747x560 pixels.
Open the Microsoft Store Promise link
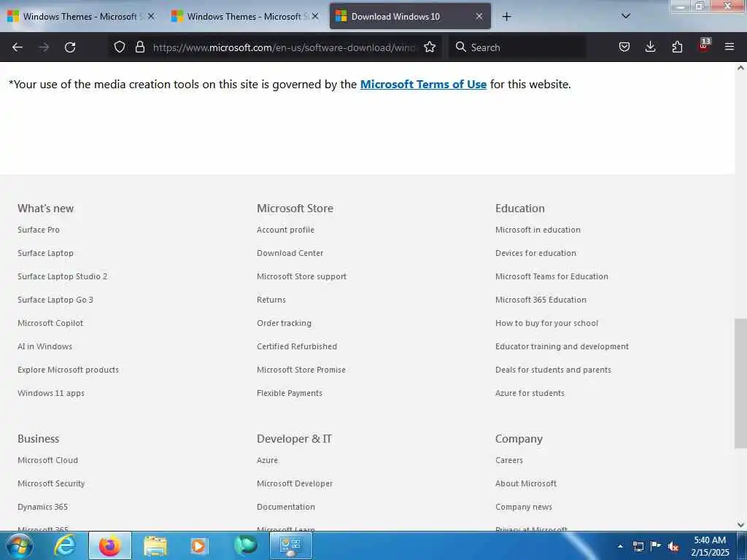point(301,370)
